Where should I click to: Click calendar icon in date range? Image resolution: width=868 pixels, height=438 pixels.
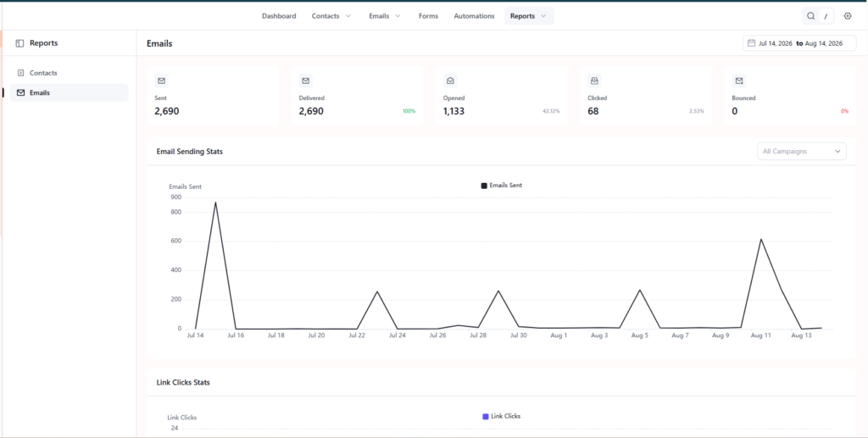(x=751, y=42)
